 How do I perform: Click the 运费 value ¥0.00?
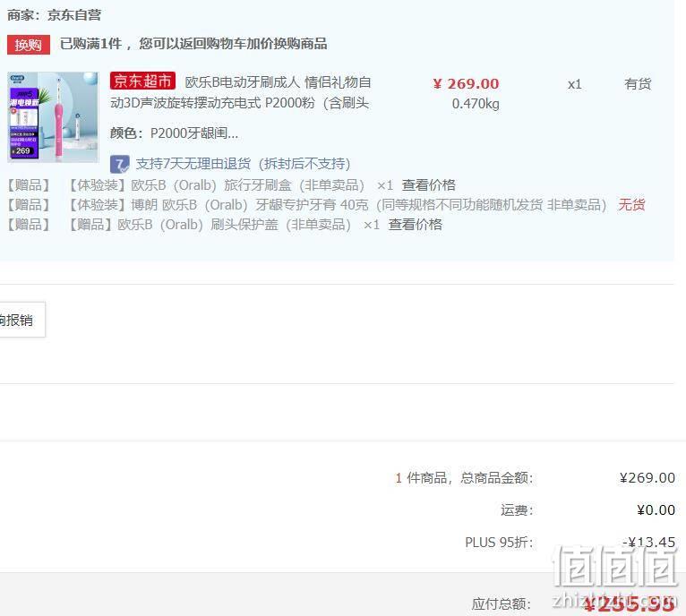pyautogui.click(x=656, y=510)
